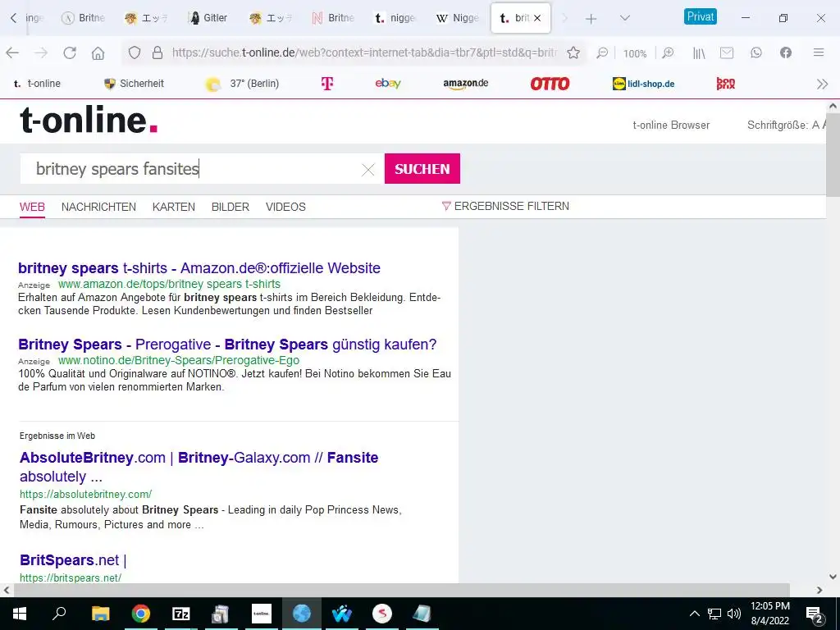Go back with the browser back arrow

click(12, 52)
